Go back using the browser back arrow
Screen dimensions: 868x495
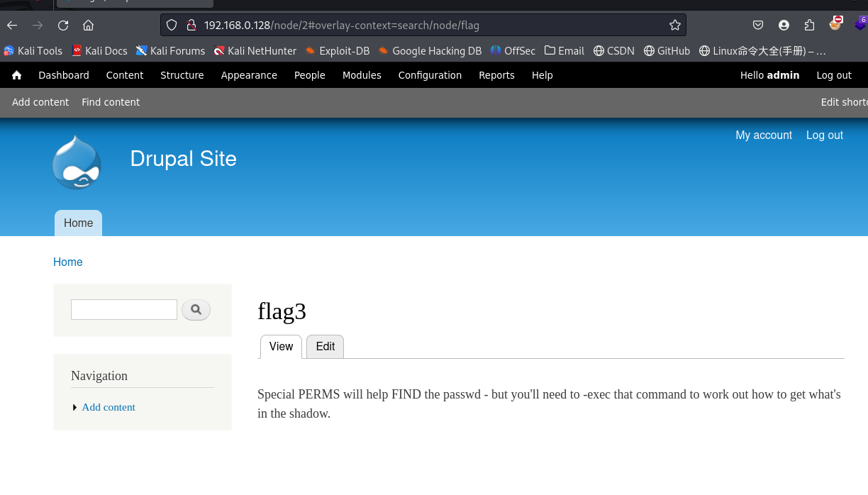click(x=12, y=26)
